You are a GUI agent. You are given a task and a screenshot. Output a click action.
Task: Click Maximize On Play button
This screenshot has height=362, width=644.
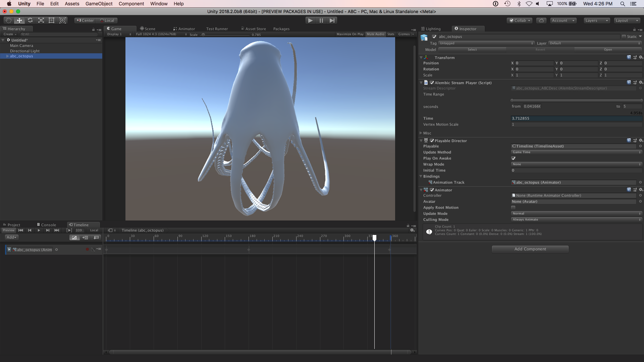pyautogui.click(x=350, y=34)
